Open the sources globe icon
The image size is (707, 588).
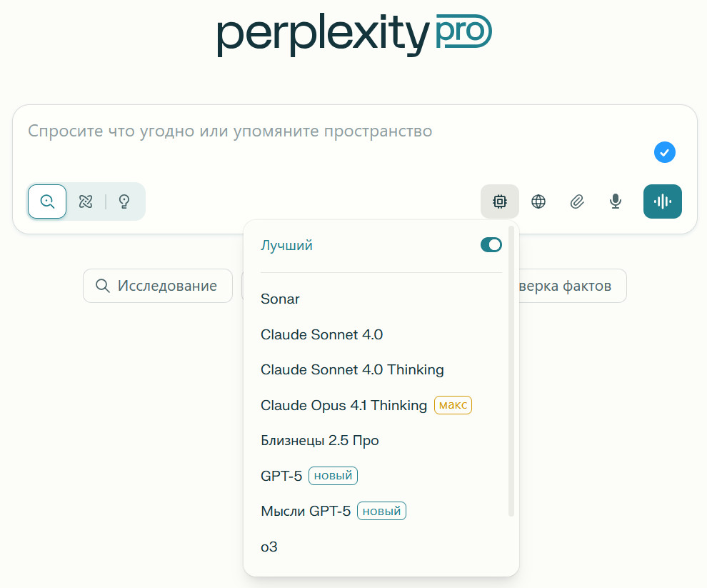tap(538, 201)
